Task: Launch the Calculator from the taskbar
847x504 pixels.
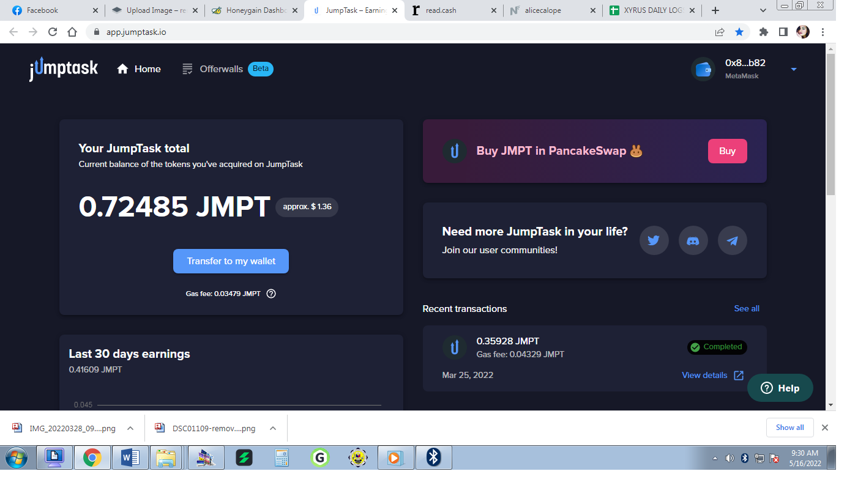Action: [282, 458]
